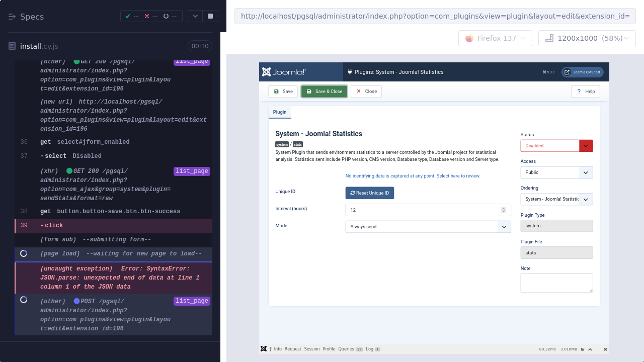Select the Plugin tab

point(280,112)
